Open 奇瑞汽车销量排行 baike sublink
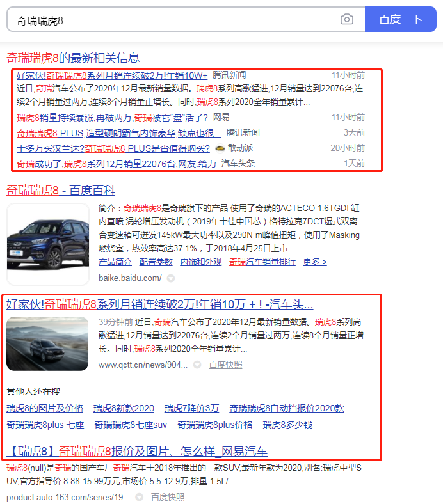443x504 pixels. coord(262,262)
